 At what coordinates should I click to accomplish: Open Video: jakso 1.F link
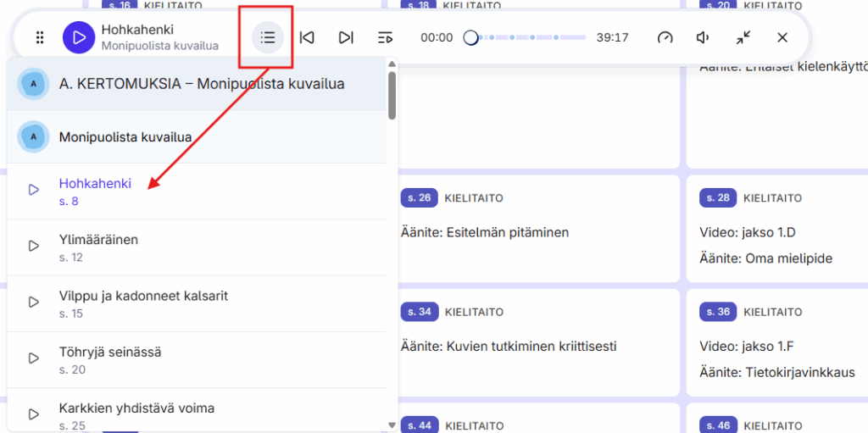pyautogui.click(x=746, y=346)
